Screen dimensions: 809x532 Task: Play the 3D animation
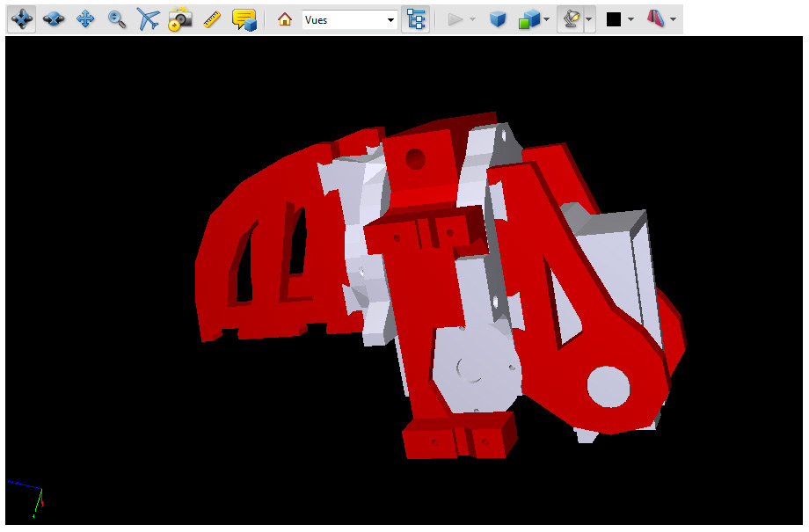(x=456, y=19)
